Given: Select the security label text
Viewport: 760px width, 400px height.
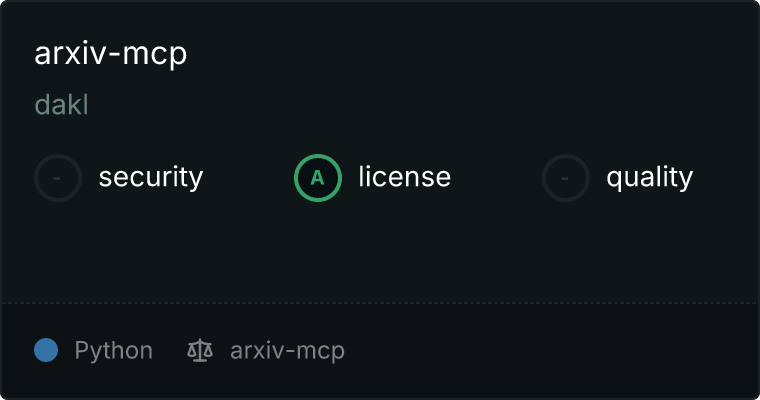Looking at the screenshot, I should [x=151, y=177].
